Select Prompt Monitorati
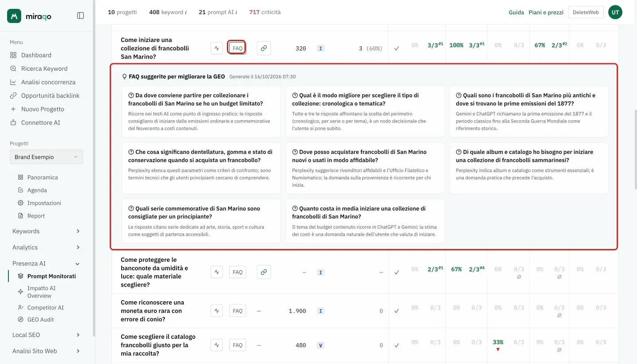The image size is (637, 364). 51,276
